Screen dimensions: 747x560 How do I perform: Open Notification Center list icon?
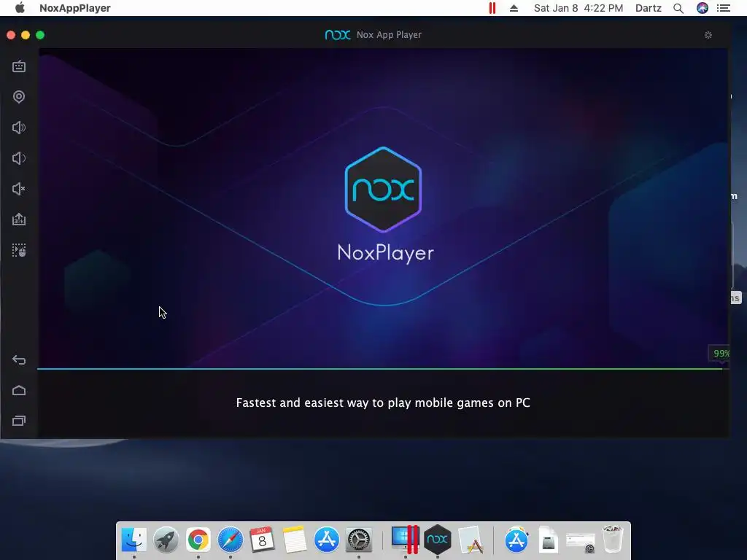point(724,8)
